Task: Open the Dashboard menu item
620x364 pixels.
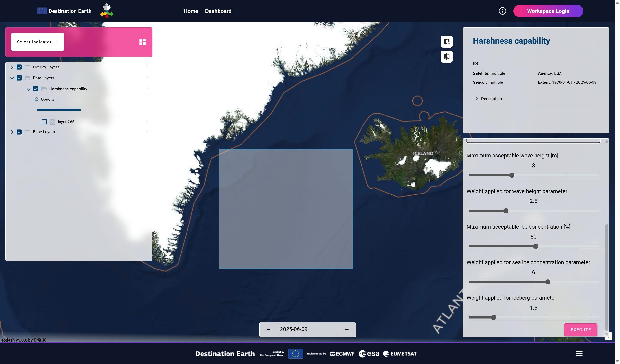Action: [x=218, y=11]
